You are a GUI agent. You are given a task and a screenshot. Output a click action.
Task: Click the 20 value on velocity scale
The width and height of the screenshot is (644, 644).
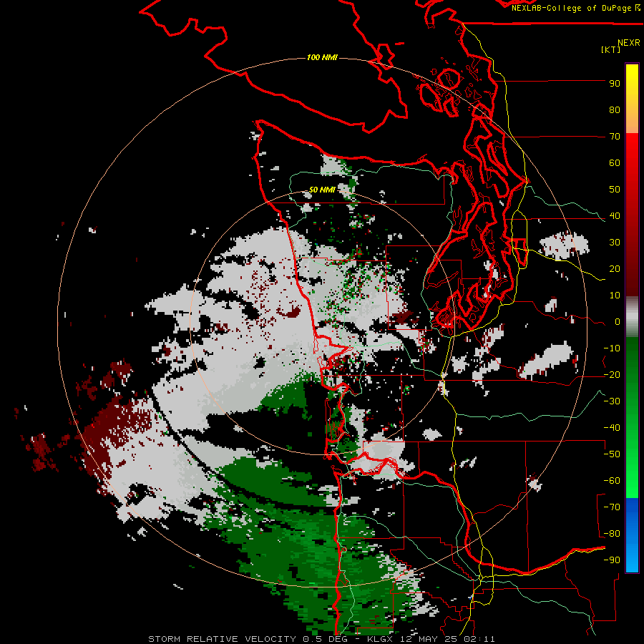click(615, 269)
